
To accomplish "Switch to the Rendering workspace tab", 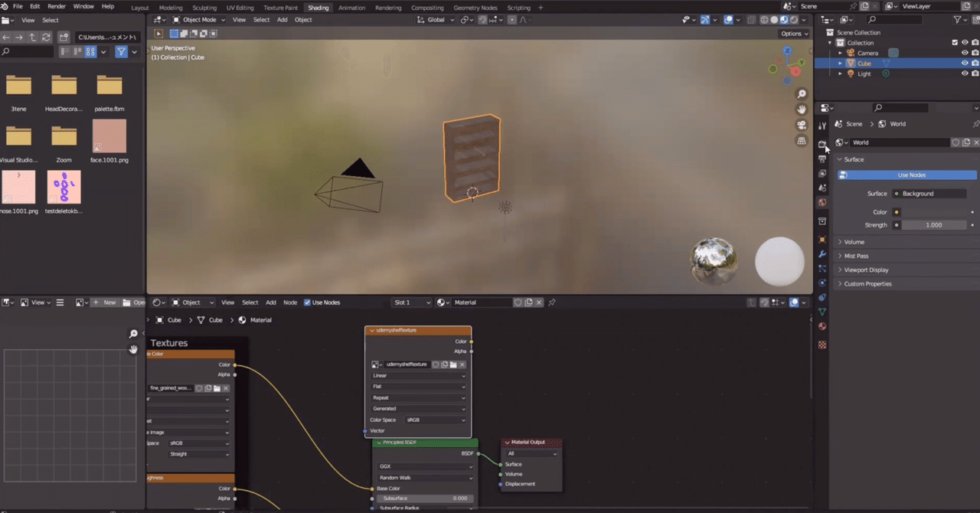I will (389, 7).
